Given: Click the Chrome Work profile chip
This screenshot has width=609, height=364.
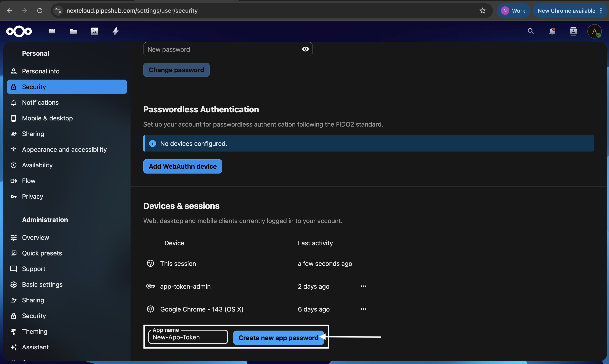Looking at the screenshot, I should (513, 11).
